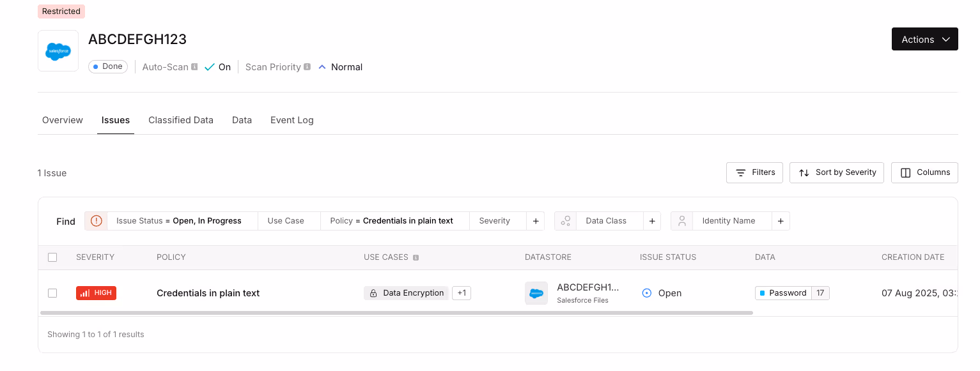Open the Classified Data tab
Viewport: 980px width, 371px height.
point(181,120)
